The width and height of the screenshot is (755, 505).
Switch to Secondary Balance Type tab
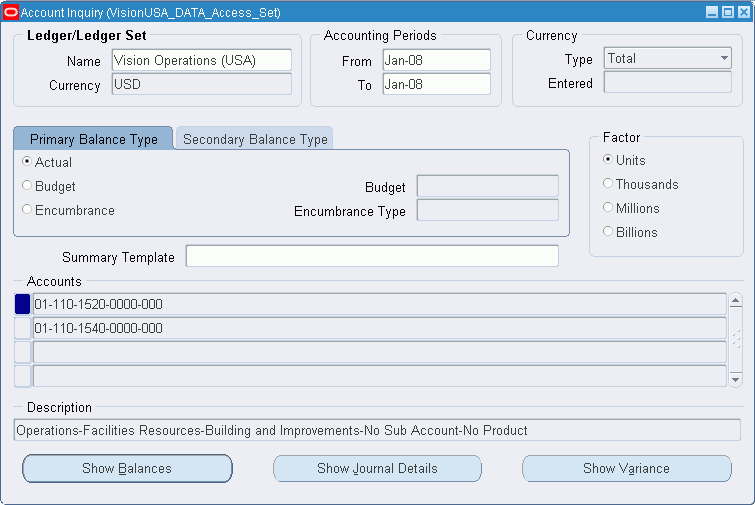(255, 139)
